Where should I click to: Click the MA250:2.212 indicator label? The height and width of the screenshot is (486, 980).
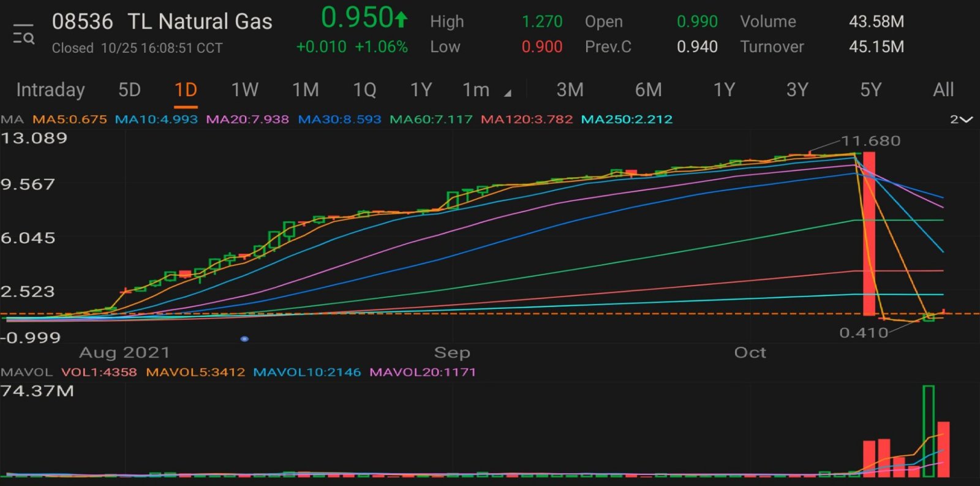point(627,120)
